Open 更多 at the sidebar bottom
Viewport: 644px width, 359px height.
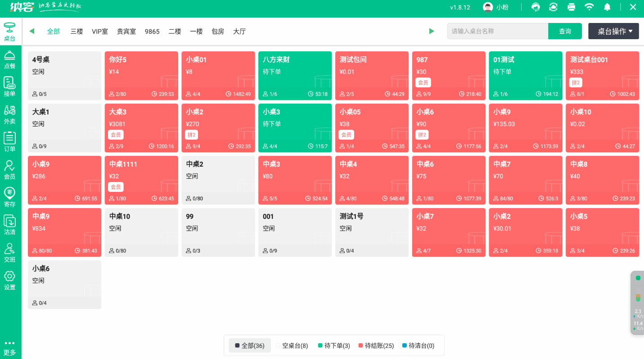[10, 348]
